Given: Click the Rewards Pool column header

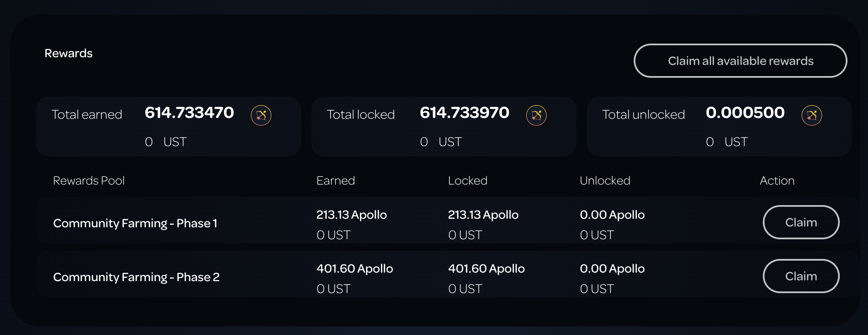Looking at the screenshot, I should click(x=89, y=181).
